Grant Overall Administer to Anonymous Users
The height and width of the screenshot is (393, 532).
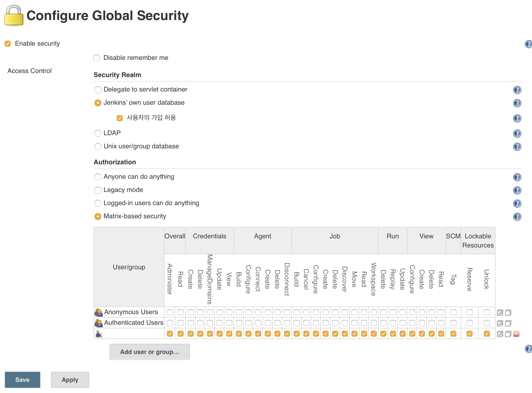point(170,312)
